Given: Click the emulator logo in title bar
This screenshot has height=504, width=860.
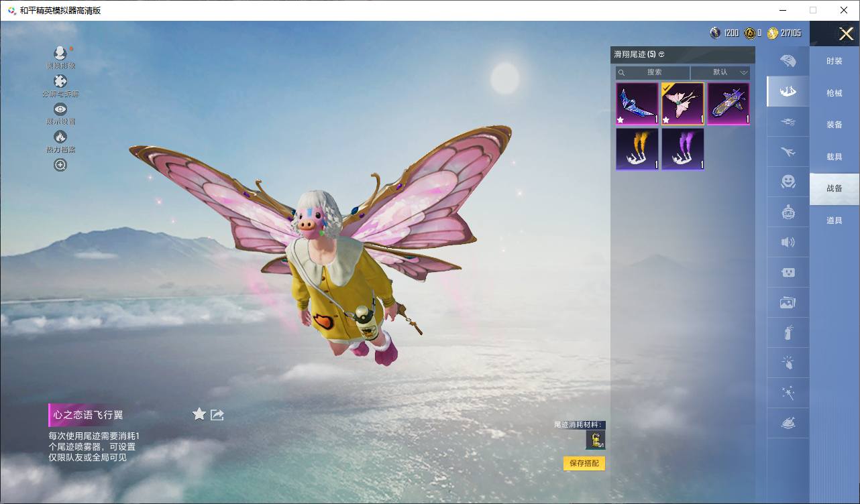Looking at the screenshot, I should pos(12,11).
